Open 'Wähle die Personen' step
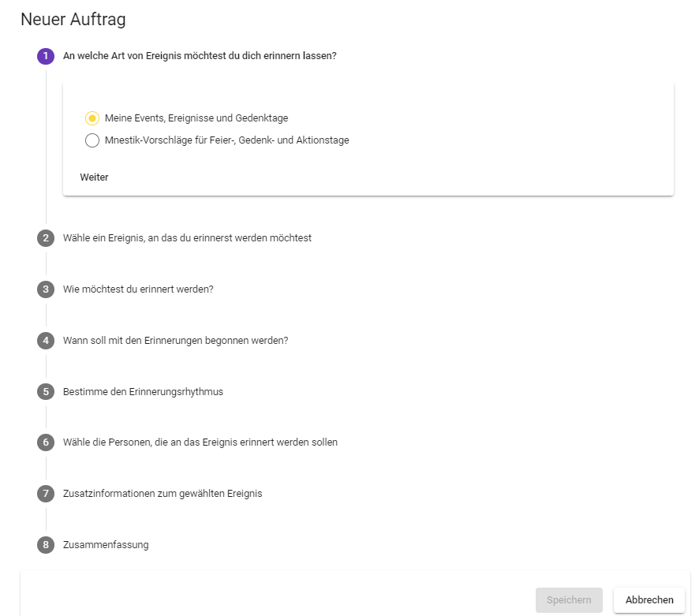 tap(200, 442)
